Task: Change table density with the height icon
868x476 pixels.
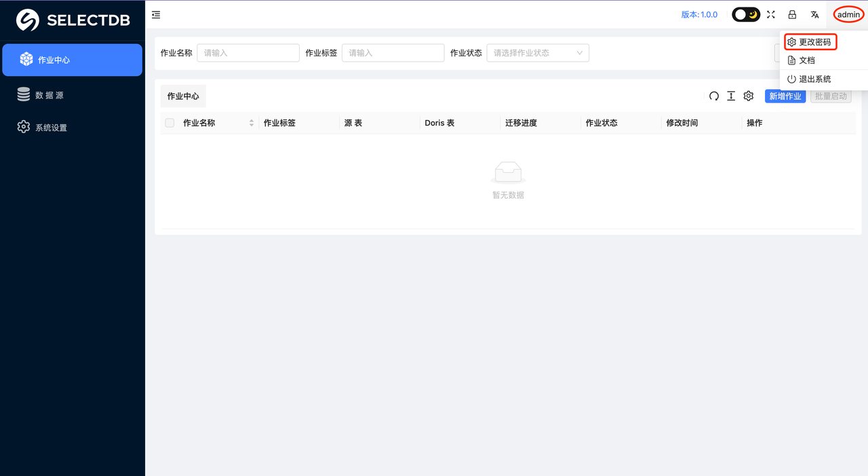Action: (x=731, y=96)
